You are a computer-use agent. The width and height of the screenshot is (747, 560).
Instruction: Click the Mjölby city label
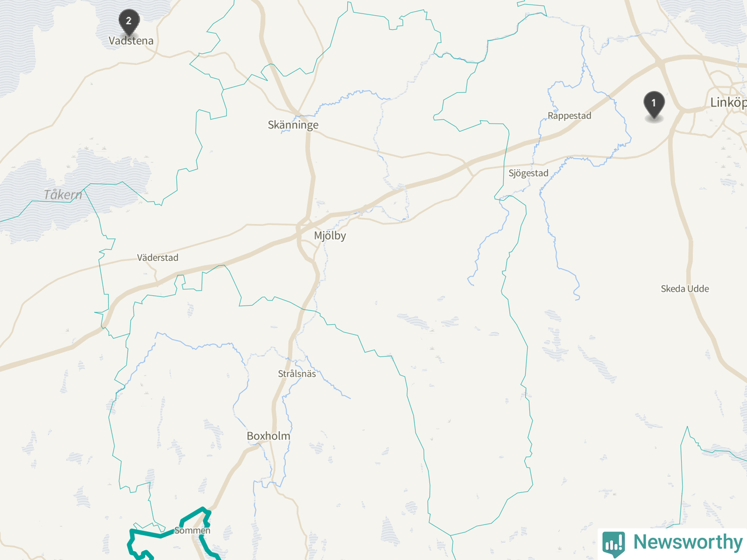pyautogui.click(x=330, y=236)
